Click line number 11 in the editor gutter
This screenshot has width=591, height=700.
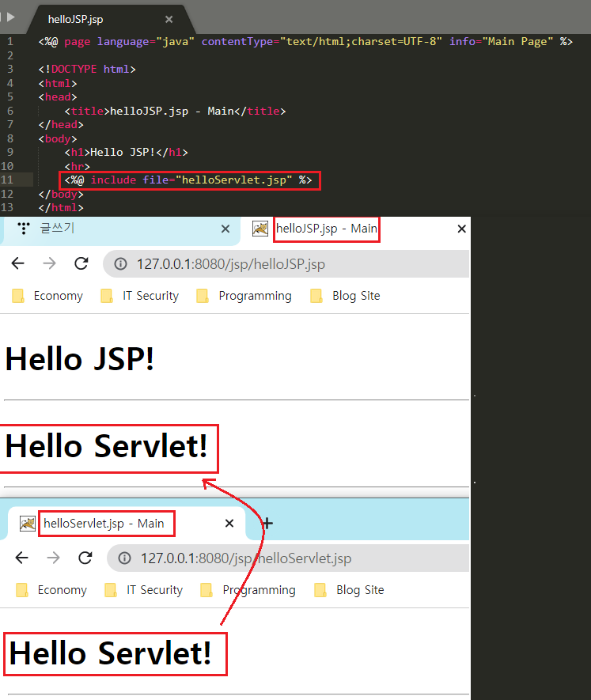point(7,180)
